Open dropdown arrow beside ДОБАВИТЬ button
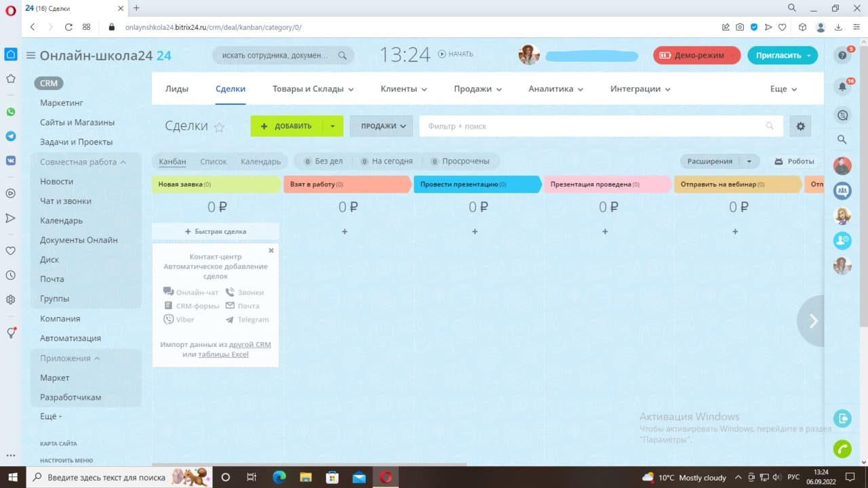868x488 pixels. pyautogui.click(x=332, y=126)
